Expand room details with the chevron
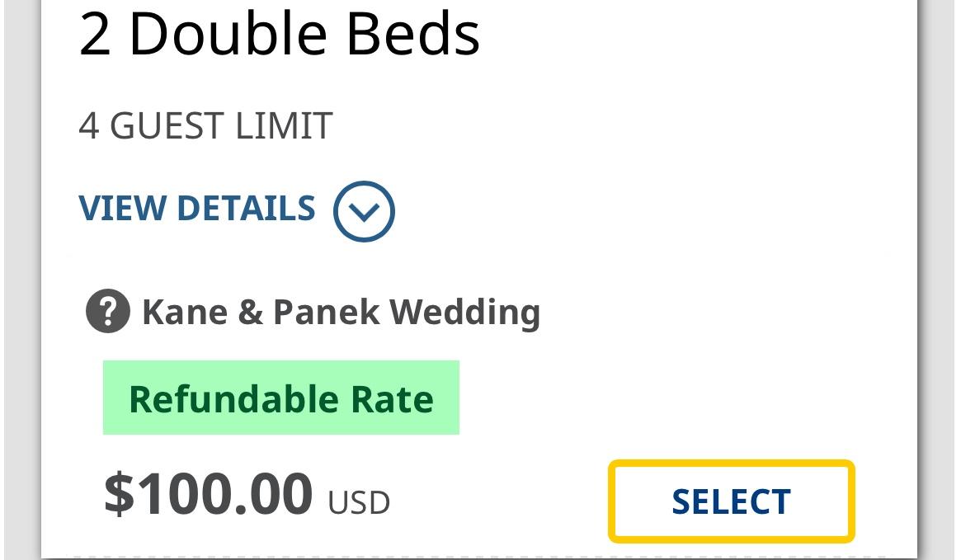Image resolution: width=961 pixels, height=560 pixels. click(364, 211)
